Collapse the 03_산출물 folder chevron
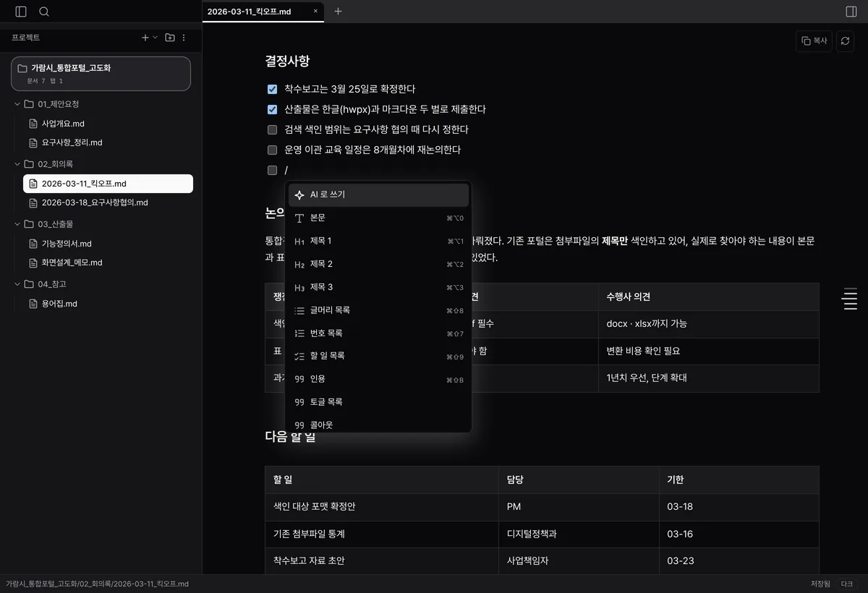 [17, 224]
